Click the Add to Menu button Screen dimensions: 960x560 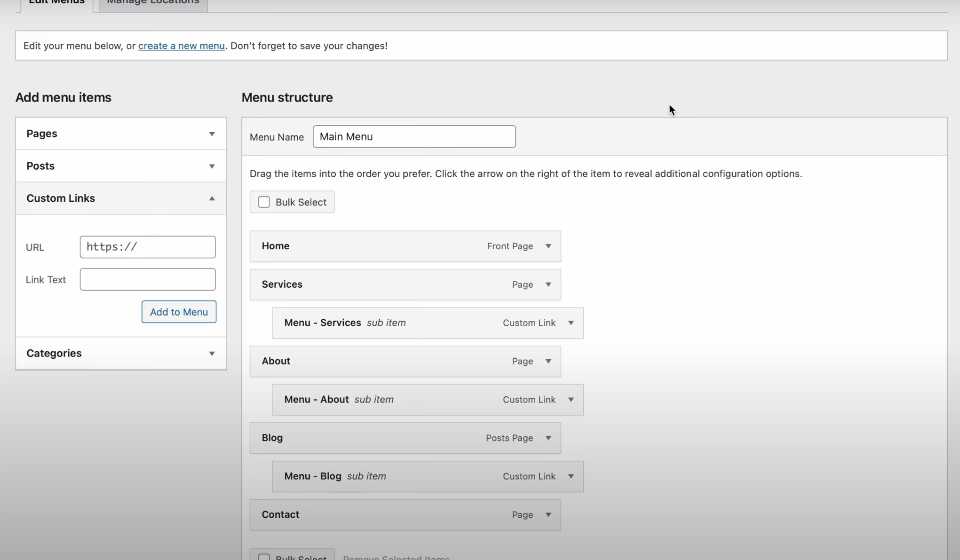[179, 312]
